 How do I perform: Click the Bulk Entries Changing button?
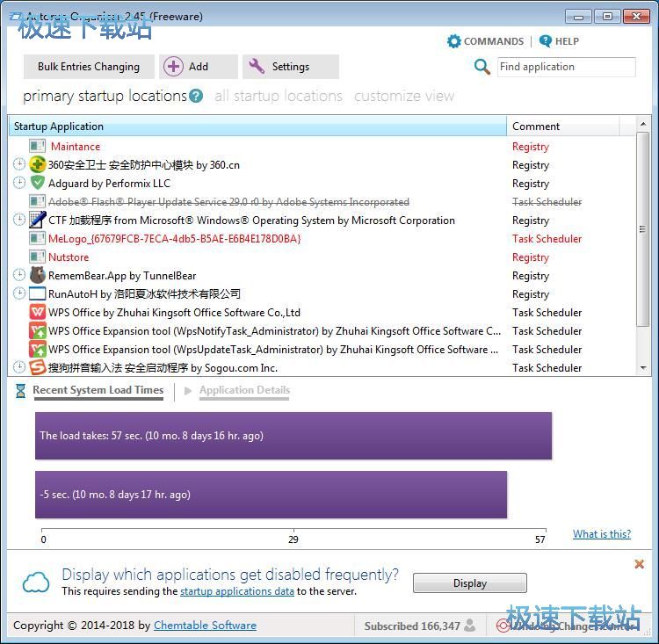pyautogui.click(x=89, y=67)
